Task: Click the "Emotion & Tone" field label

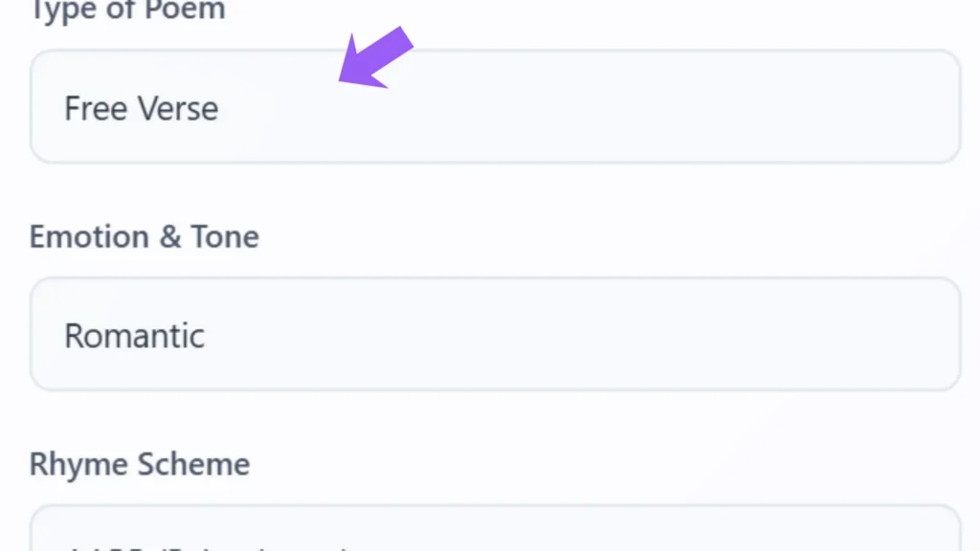Action: [144, 236]
